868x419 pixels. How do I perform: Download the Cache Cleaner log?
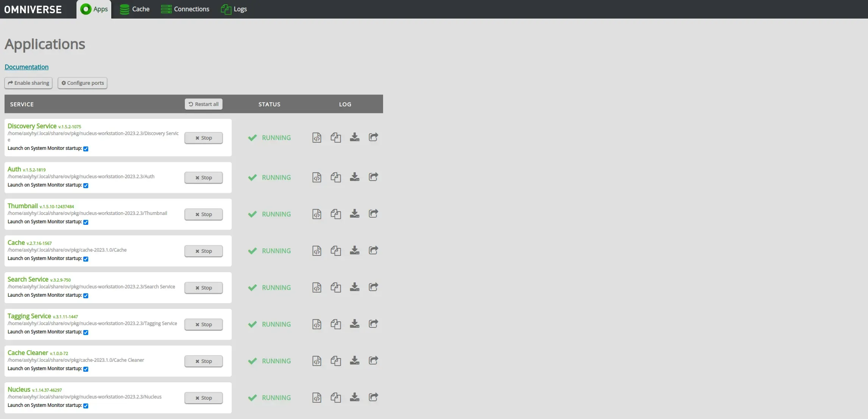[354, 360]
